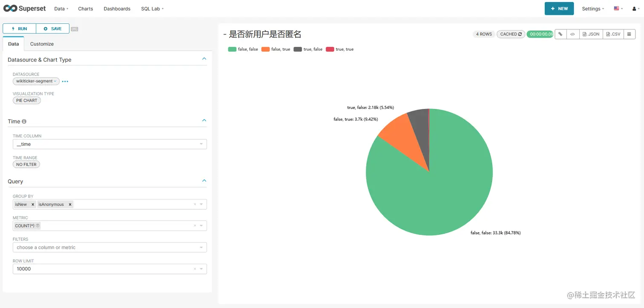This screenshot has width=644, height=308.
Task: Toggle 'false, true' legend series
Action: (276, 49)
